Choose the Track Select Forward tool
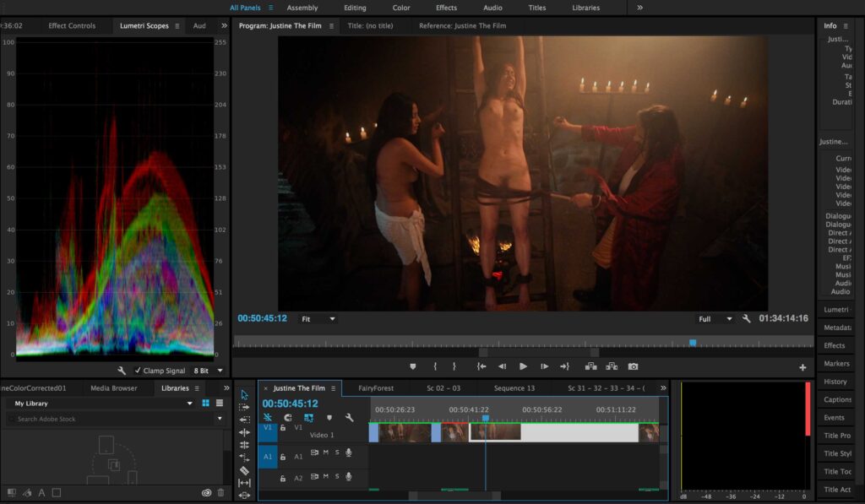This screenshot has height=504, width=865. click(x=244, y=407)
